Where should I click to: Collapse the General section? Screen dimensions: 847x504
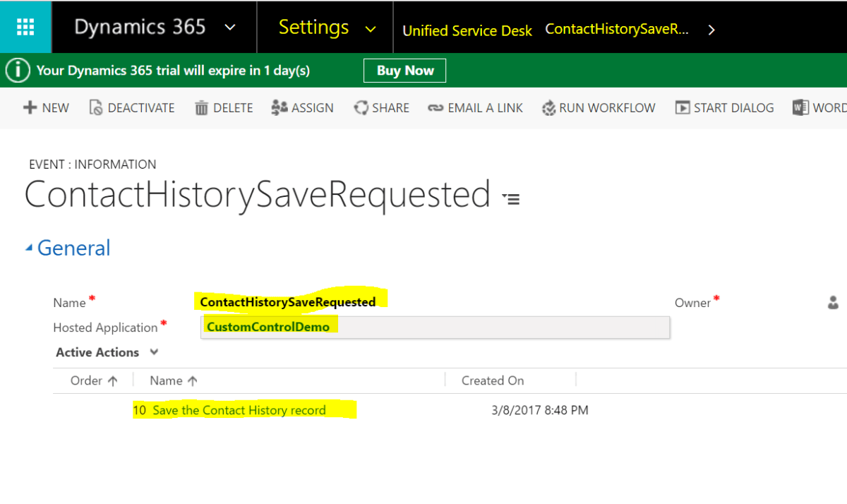click(x=28, y=248)
